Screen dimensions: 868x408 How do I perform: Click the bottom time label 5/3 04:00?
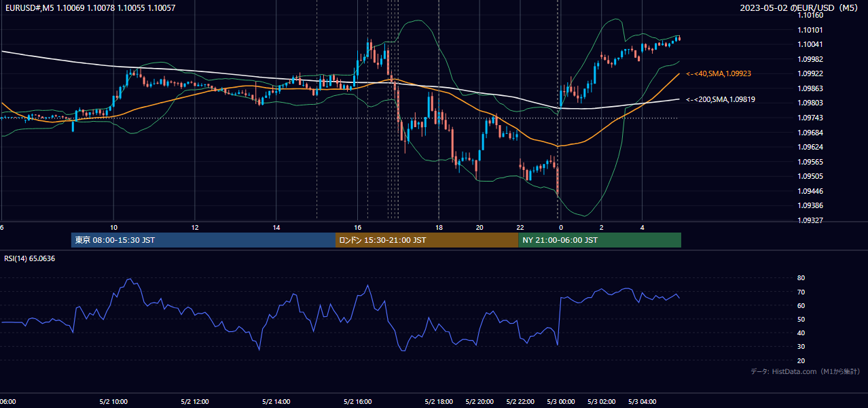643,402
